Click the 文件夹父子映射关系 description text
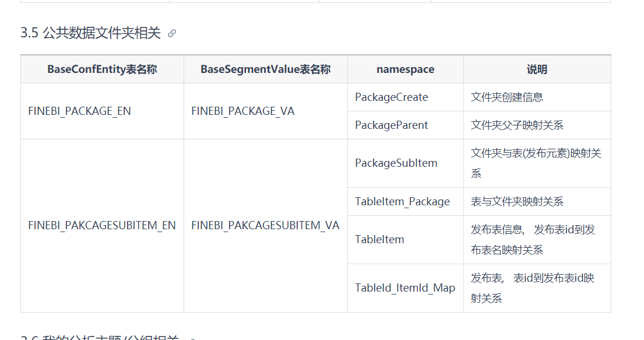Screen dimensions: 644x340 517,125
